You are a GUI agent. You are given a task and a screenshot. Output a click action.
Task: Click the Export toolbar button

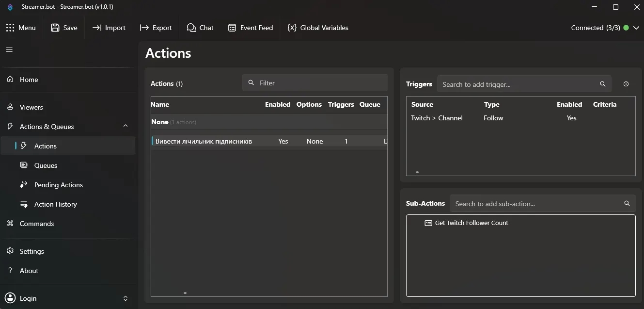tap(156, 28)
